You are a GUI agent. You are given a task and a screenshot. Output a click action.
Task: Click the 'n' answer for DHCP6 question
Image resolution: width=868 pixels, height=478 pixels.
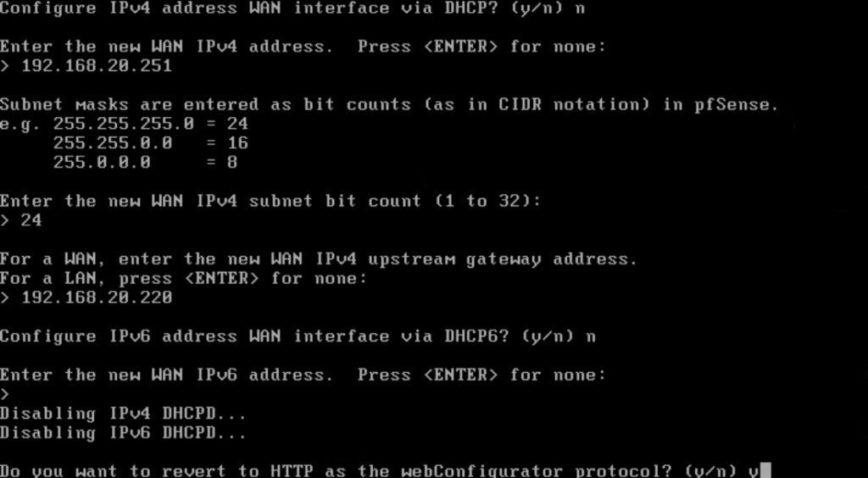[x=591, y=337]
